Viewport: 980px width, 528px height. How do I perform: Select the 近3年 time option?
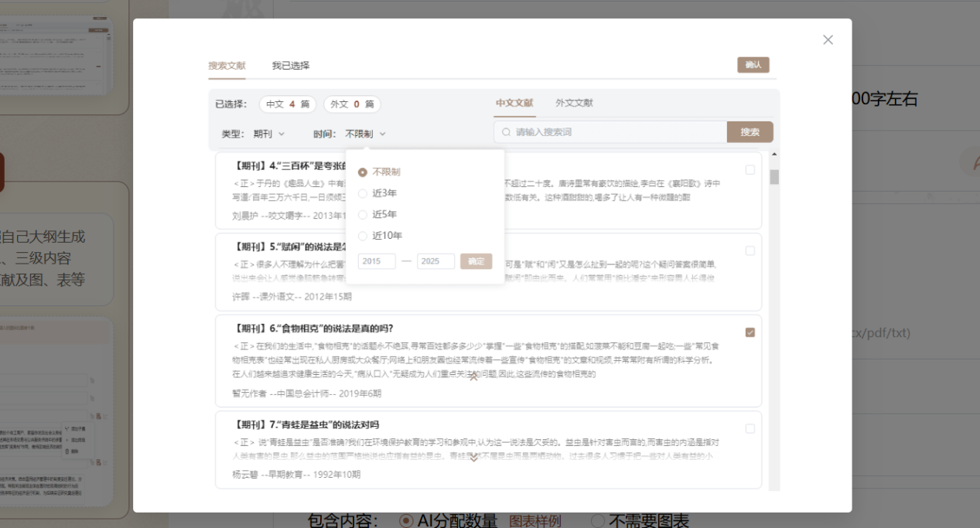pos(377,193)
